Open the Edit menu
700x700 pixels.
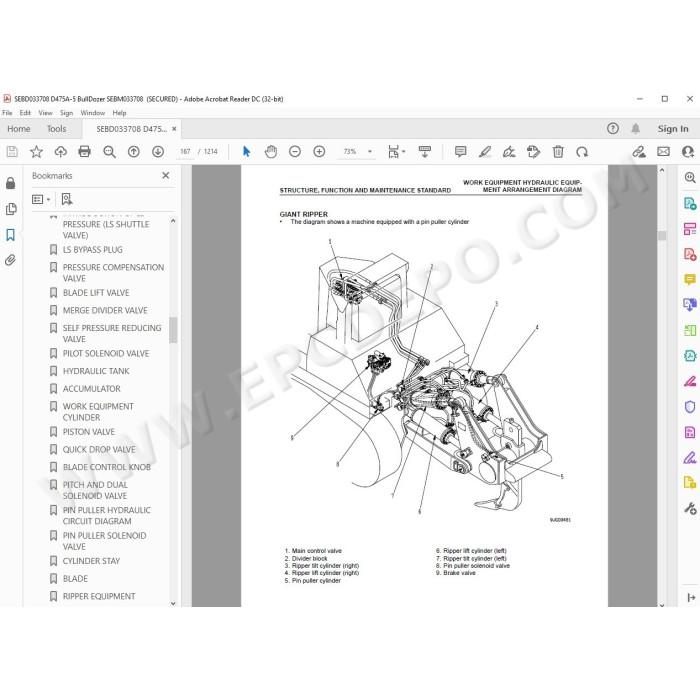tap(25, 113)
